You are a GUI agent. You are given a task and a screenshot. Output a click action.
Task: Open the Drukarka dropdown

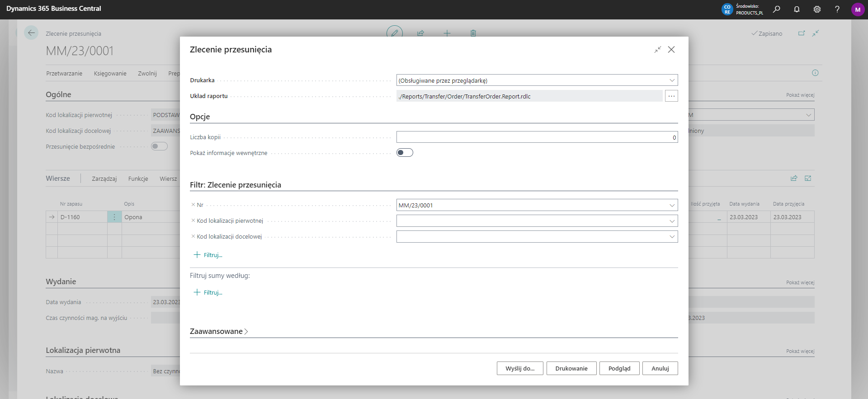pyautogui.click(x=672, y=80)
